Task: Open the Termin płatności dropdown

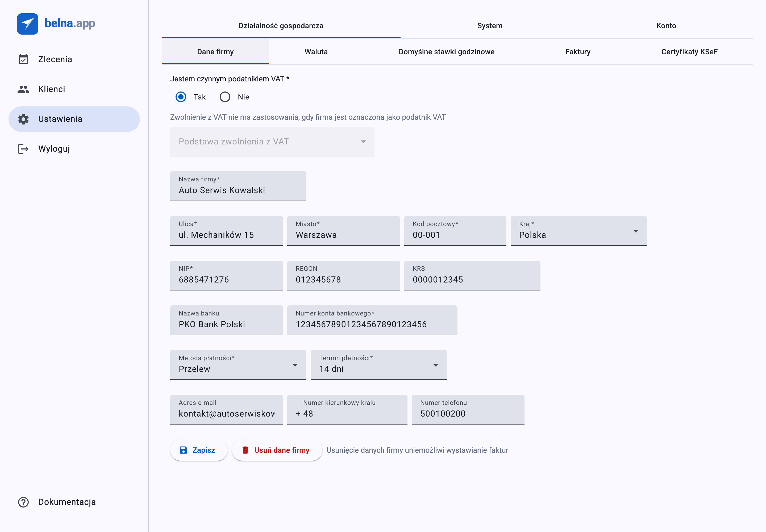Action: [x=378, y=365]
